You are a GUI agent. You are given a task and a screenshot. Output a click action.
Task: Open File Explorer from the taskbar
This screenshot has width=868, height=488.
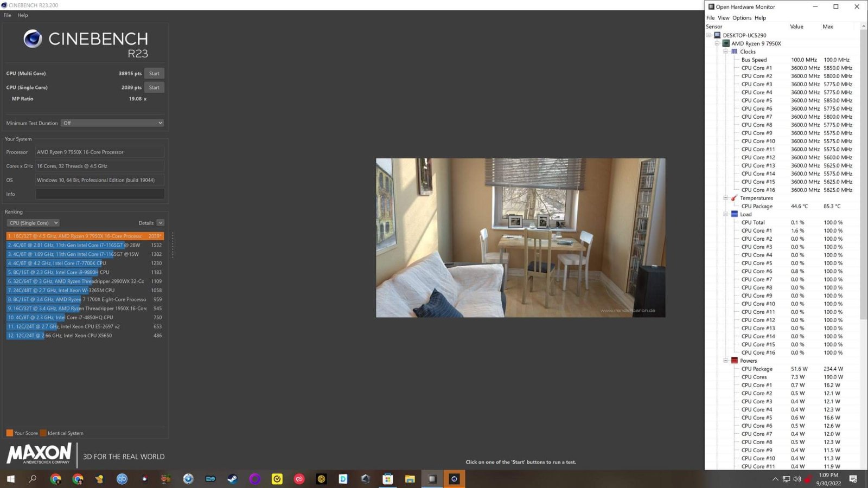click(x=410, y=479)
